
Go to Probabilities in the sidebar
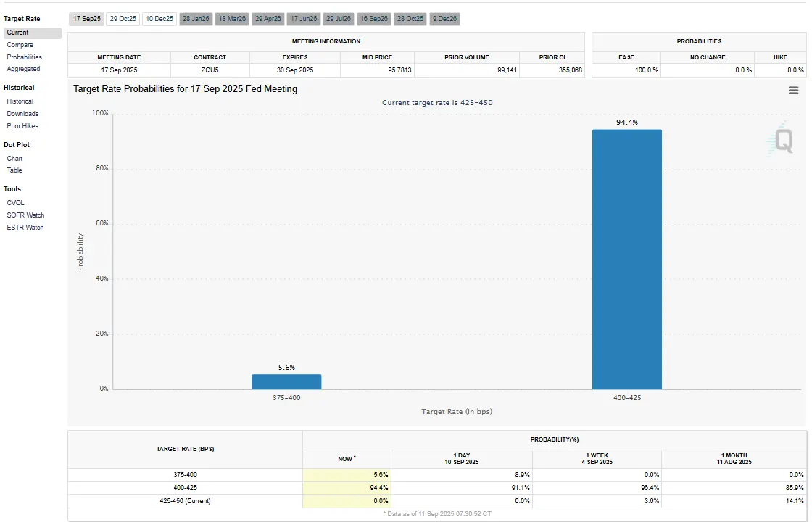[x=25, y=57]
